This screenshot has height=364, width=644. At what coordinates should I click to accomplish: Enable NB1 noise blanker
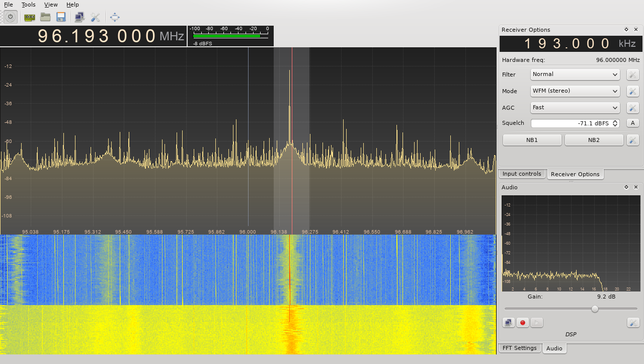click(x=532, y=140)
